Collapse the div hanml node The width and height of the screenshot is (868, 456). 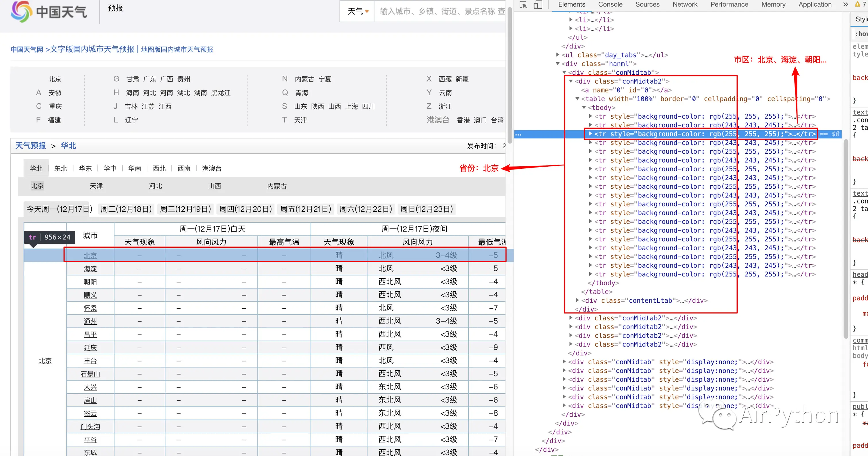[558, 64]
